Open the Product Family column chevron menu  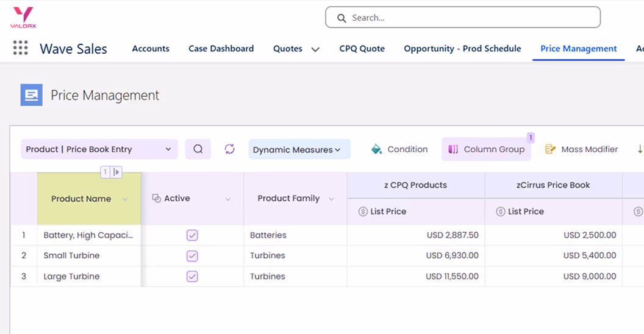coord(331,199)
